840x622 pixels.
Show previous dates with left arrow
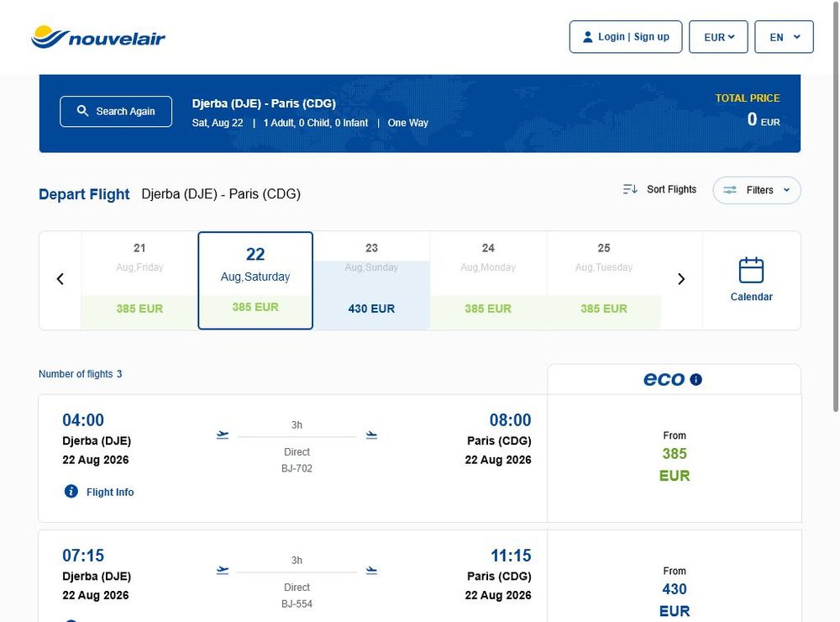[x=60, y=279]
